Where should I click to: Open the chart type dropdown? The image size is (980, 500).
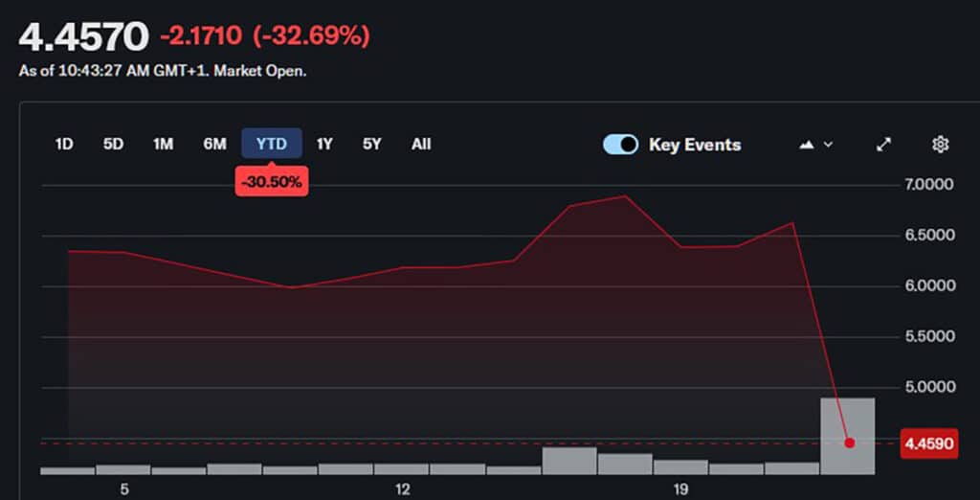click(815, 145)
